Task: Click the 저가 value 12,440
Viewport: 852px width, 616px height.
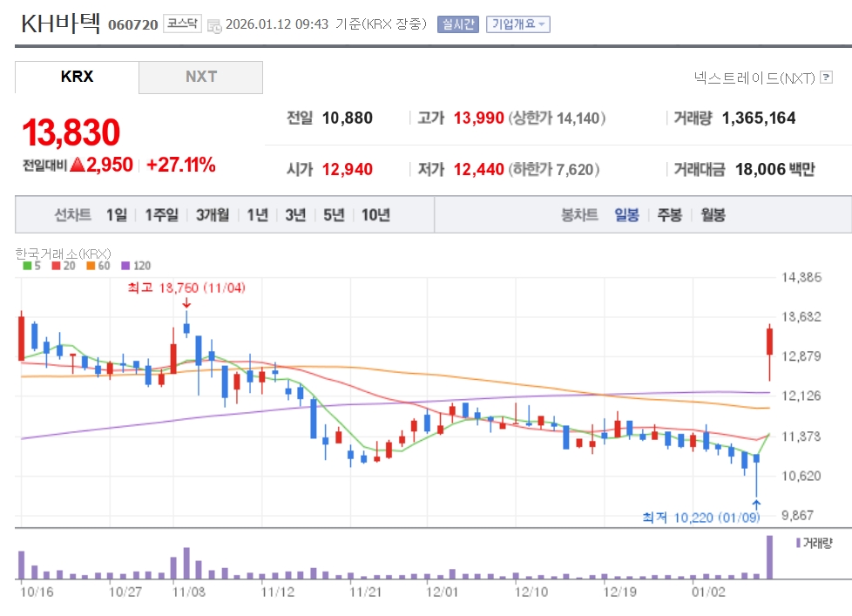Action: point(479,170)
